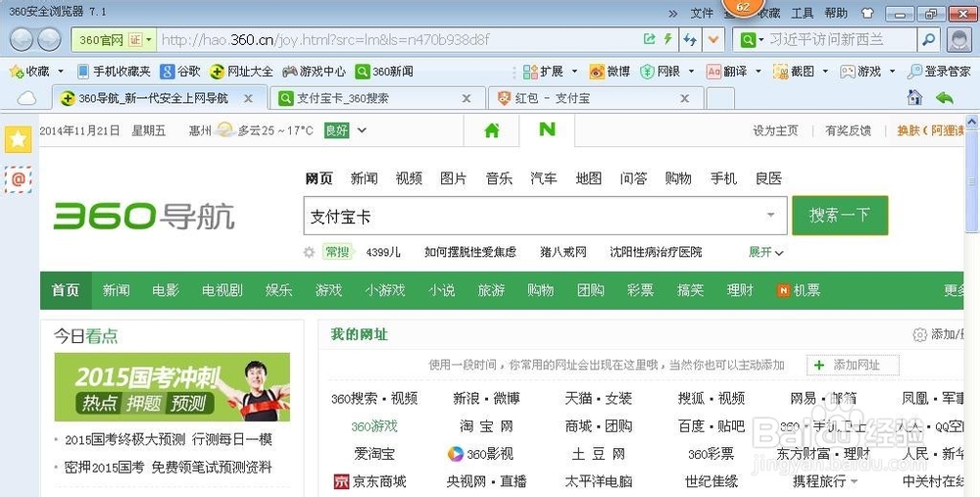Open the 网银 toolbar button
The width and height of the screenshot is (980, 497).
pos(660,72)
